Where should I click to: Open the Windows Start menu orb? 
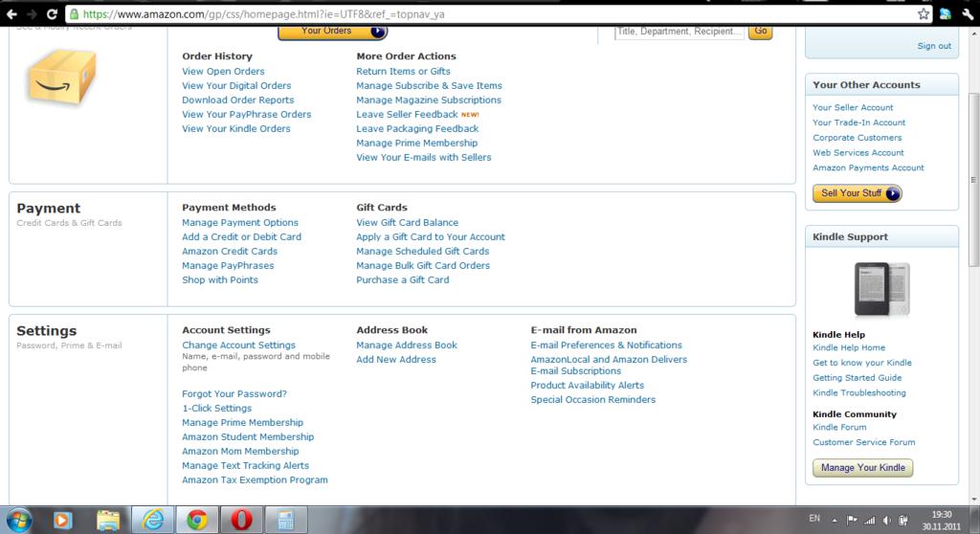pos(18,520)
